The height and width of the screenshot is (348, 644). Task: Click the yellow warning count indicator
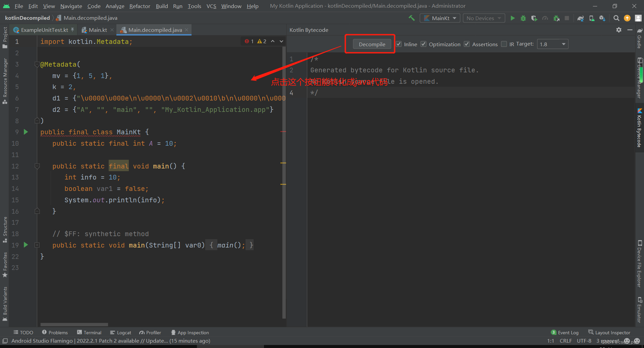point(262,41)
